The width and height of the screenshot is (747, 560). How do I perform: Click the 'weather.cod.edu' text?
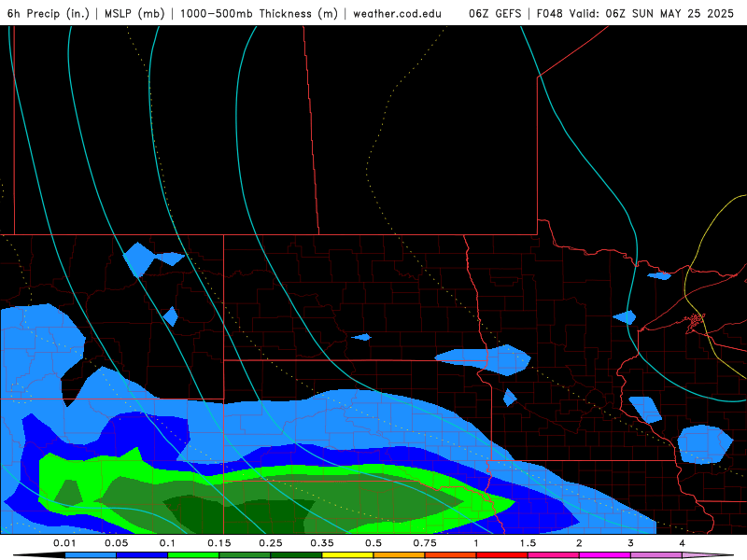coord(397,14)
